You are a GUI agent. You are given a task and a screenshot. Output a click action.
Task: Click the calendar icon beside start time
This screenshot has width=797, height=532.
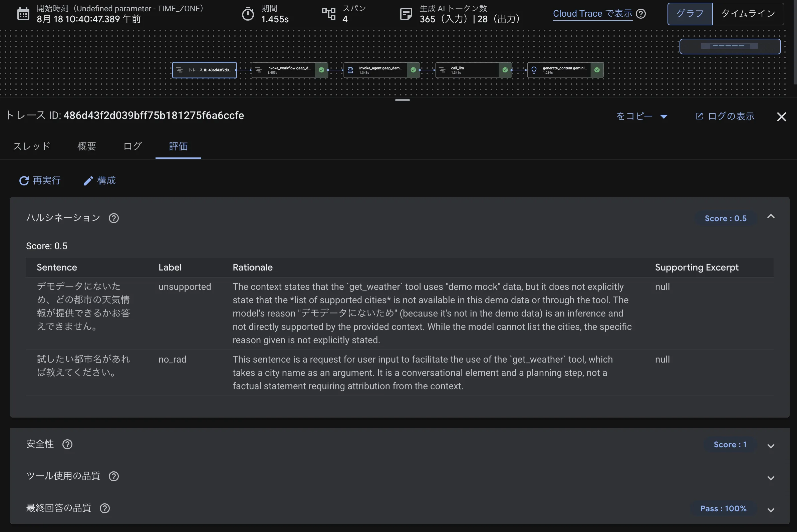[23, 14]
